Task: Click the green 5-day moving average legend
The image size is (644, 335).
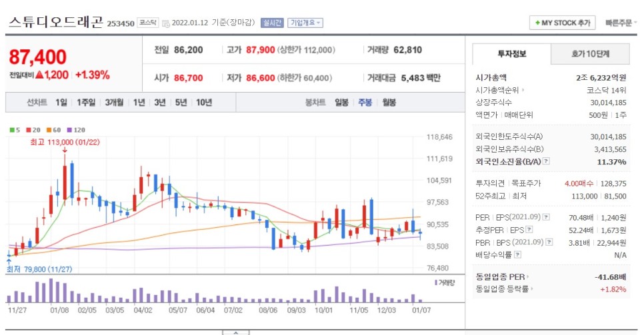Action: tap(15, 130)
